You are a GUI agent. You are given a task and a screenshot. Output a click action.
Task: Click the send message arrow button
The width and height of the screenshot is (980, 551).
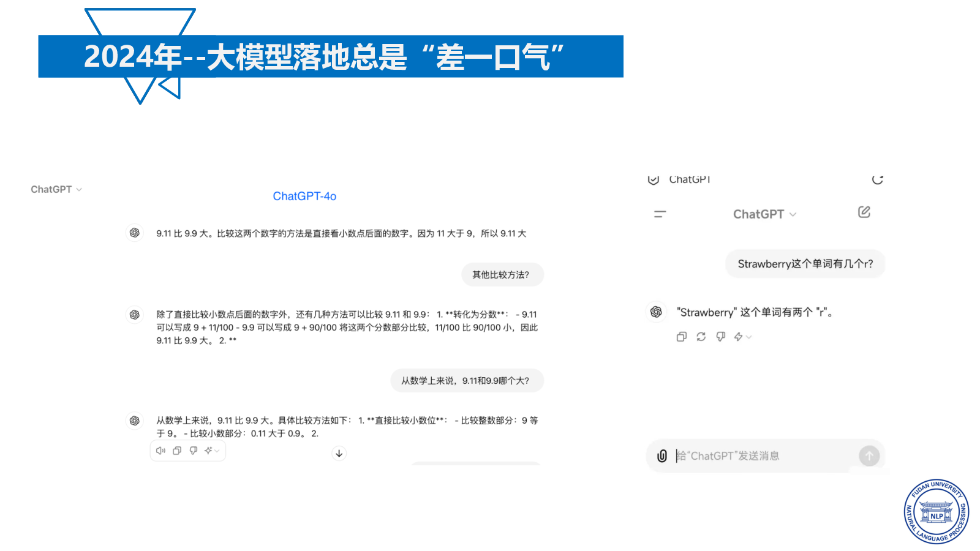pyautogui.click(x=869, y=455)
